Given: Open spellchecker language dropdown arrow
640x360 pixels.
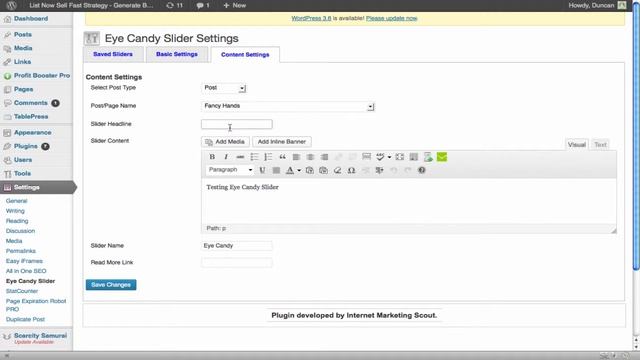Looking at the screenshot, I should 389,157.
